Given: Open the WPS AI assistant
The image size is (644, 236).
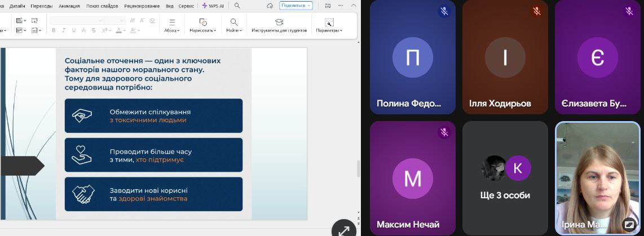Looking at the screenshot, I should [213, 6].
